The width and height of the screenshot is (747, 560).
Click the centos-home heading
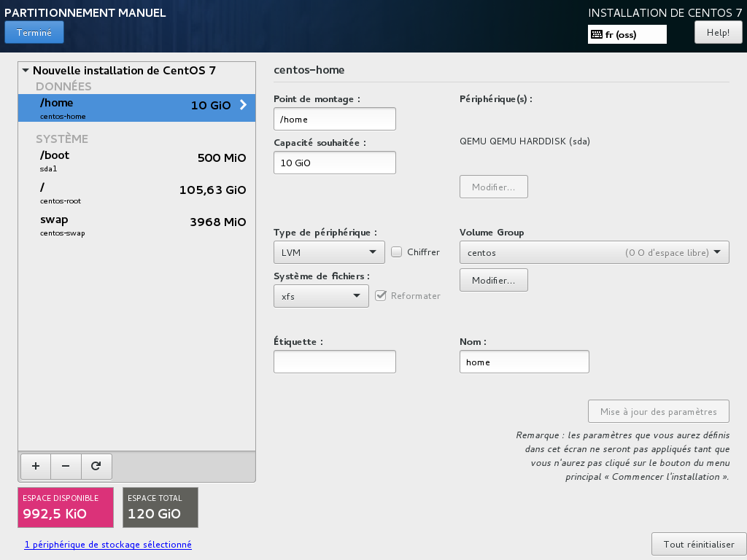pyautogui.click(x=309, y=70)
